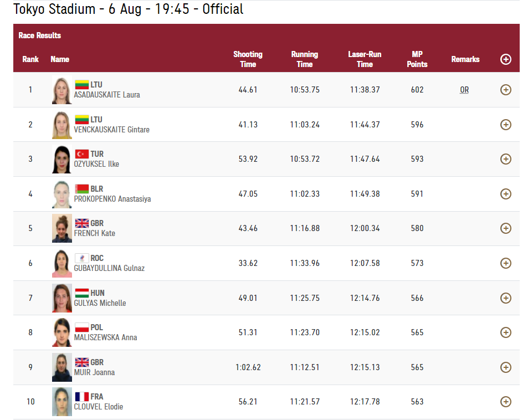This screenshot has height=420, width=528.
Task: Click the ROC flag icon for Gubaydullina
Action: [82, 258]
